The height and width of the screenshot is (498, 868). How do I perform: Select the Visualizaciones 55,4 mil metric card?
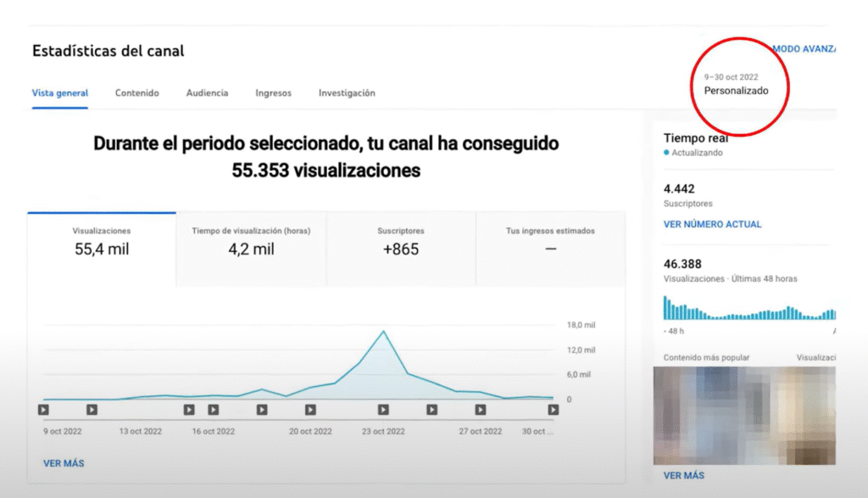coord(102,249)
